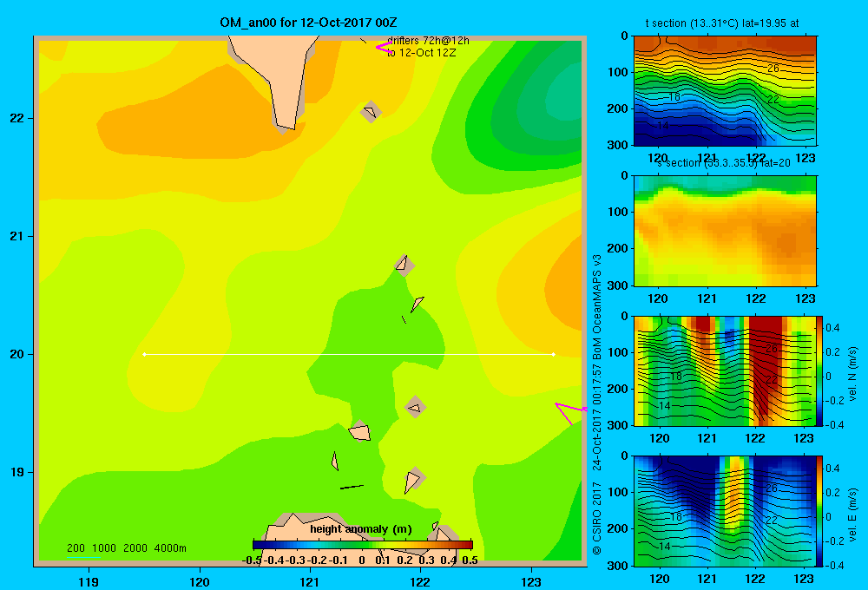Viewport: 868px width, 590px height.
Task: Click the white section line at latitude 20
Action: click(349, 354)
